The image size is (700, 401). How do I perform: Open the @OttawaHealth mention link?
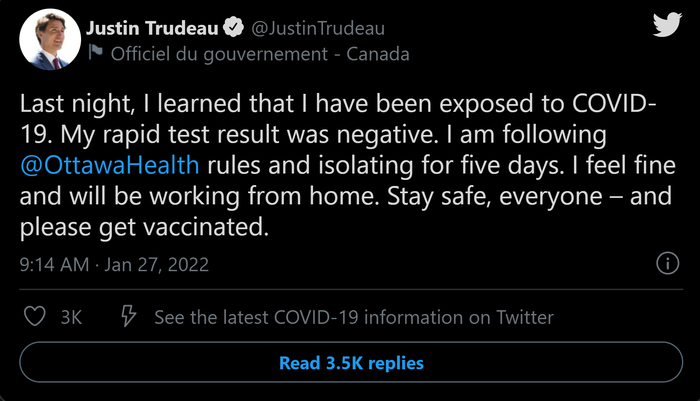coord(107,165)
